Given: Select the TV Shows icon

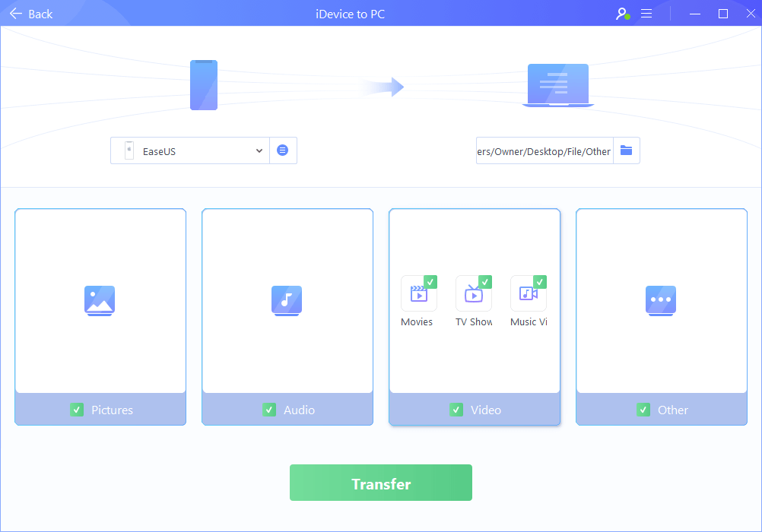Looking at the screenshot, I should click(x=474, y=293).
